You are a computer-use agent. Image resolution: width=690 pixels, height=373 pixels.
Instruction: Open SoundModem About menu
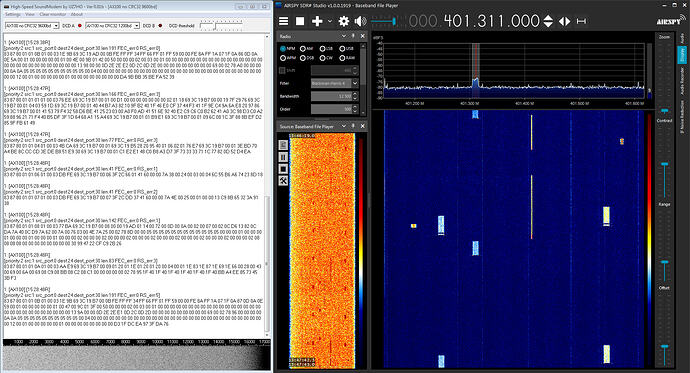point(77,14)
